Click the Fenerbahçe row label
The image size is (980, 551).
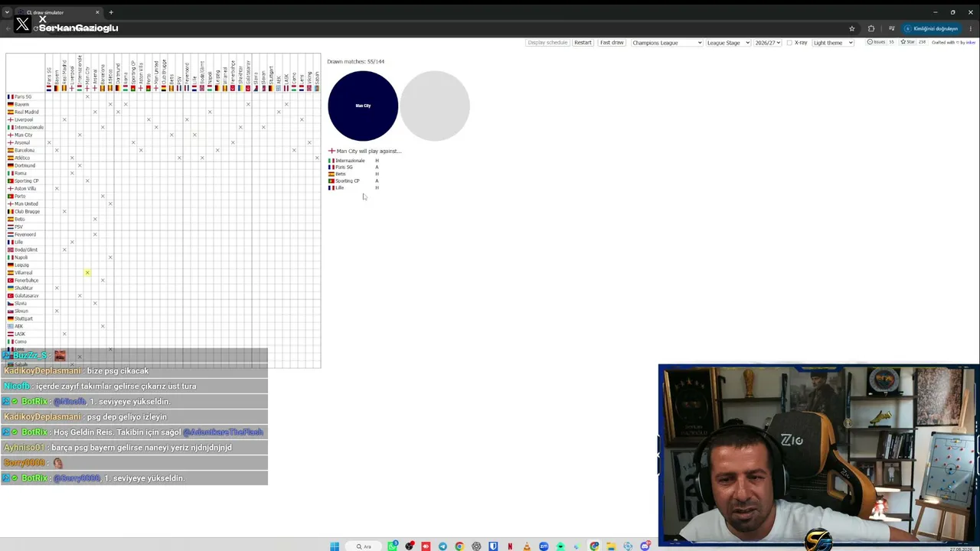point(26,280)
